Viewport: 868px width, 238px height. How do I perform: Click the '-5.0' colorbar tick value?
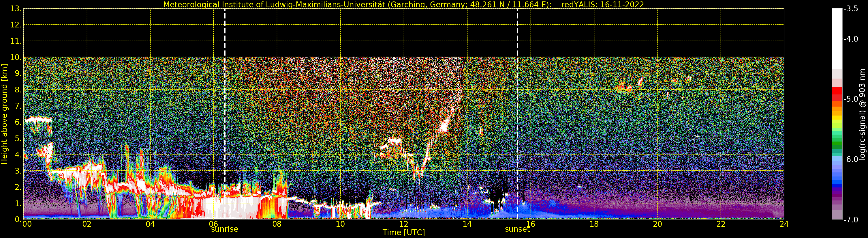(851, 99)
